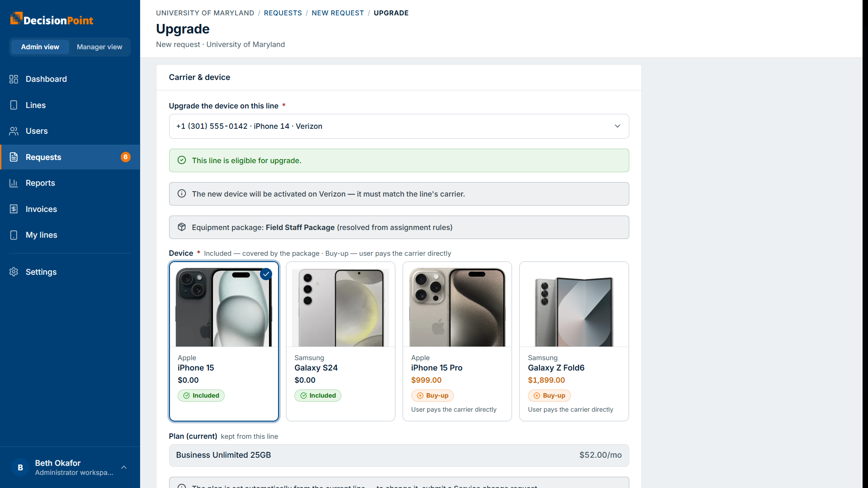The width and height of the screenshot is (868, 488).
Task: Click the Invoices receipt icon
Action: 14,209
